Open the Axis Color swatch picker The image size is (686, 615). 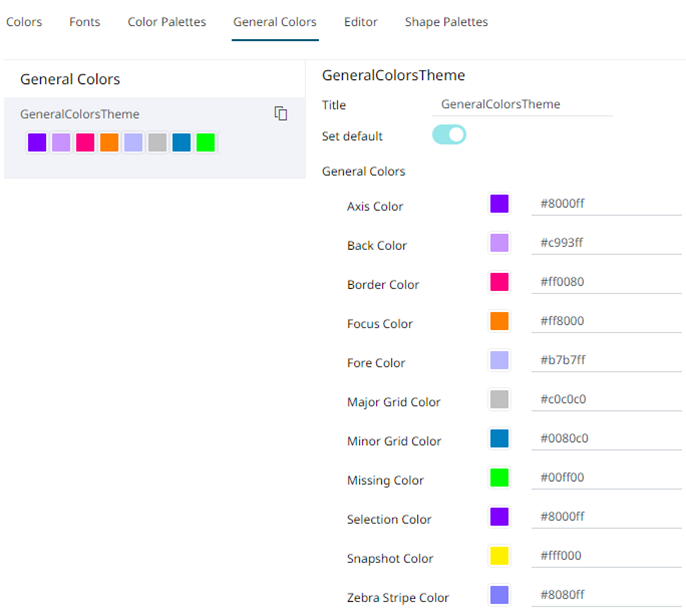point(499,204)
